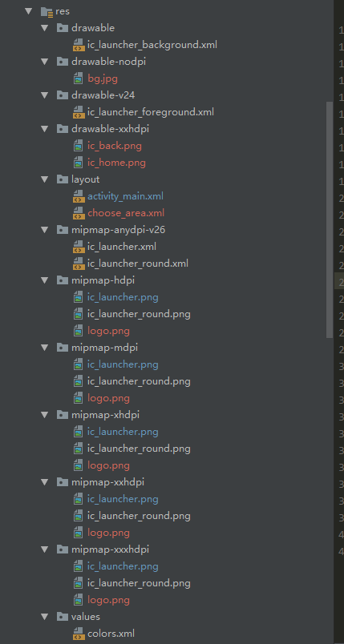Screen dimensions: 344x644
Task: Select the colors.xml file
Action: [111, 634]
